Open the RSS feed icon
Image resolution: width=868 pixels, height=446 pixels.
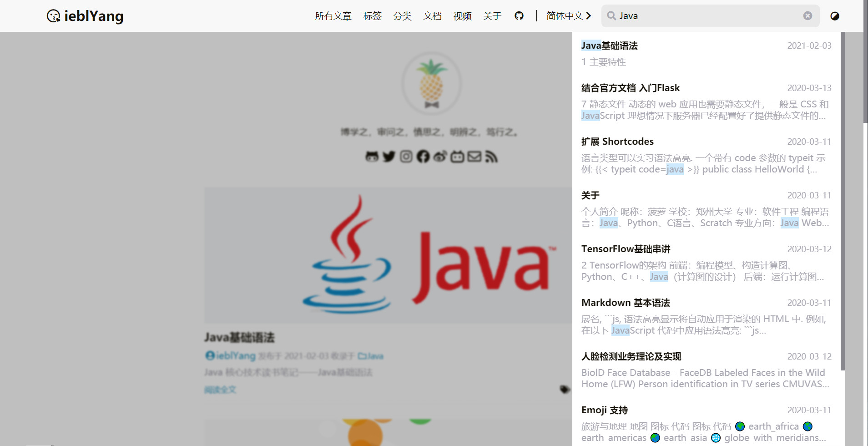pos(491,157)
